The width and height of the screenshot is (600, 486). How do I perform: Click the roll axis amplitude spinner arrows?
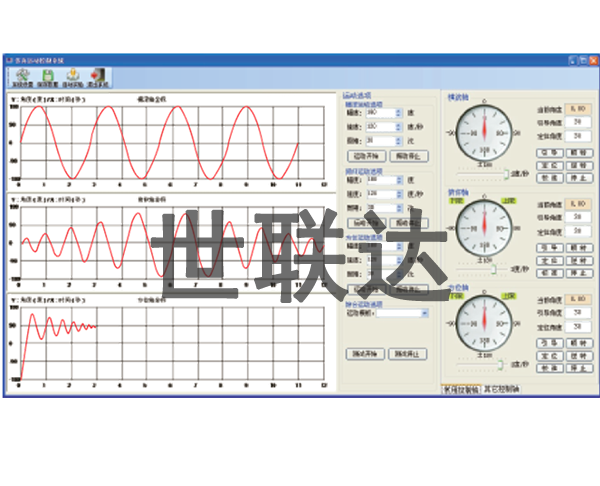(x=399, y=113)
